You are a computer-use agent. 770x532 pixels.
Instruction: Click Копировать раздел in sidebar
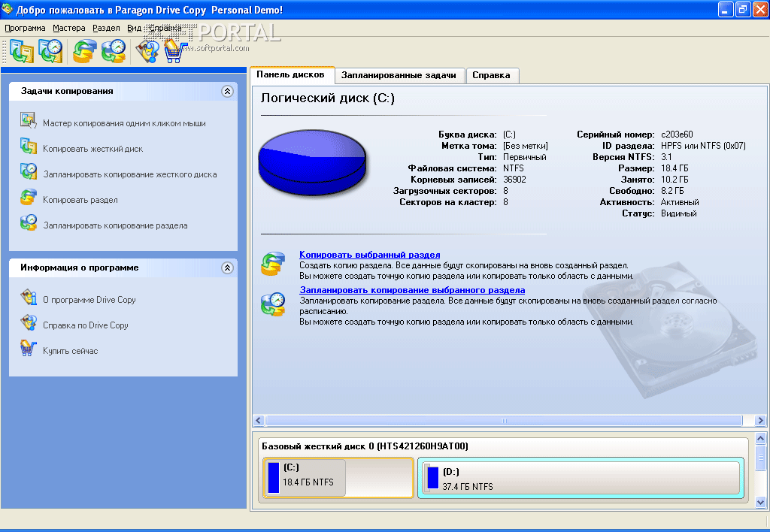click(80, 200)
